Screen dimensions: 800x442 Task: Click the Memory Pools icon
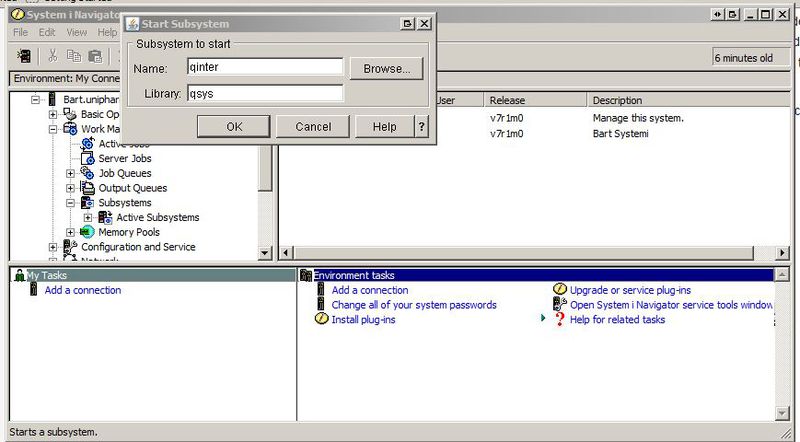[x=87, y=232]
